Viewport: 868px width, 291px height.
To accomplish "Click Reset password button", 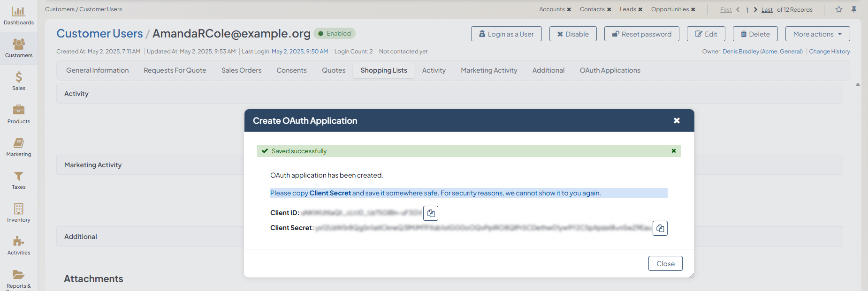I will [x=641, y=34].
